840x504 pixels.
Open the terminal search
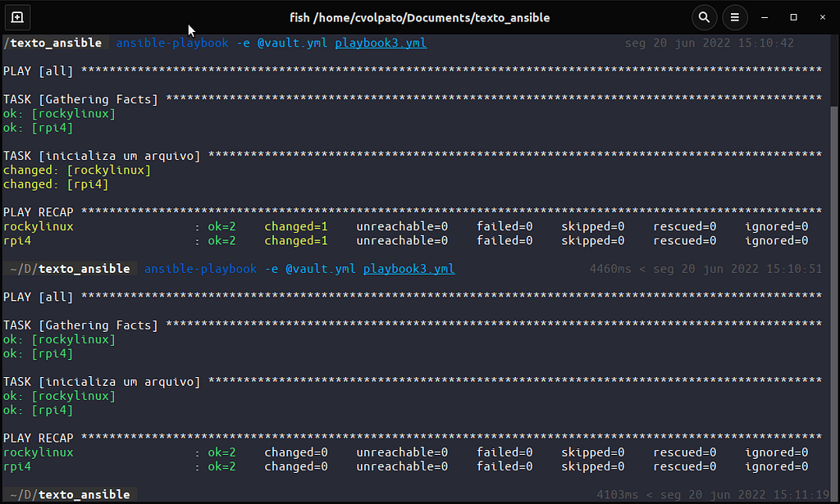[x=704, y=18]
